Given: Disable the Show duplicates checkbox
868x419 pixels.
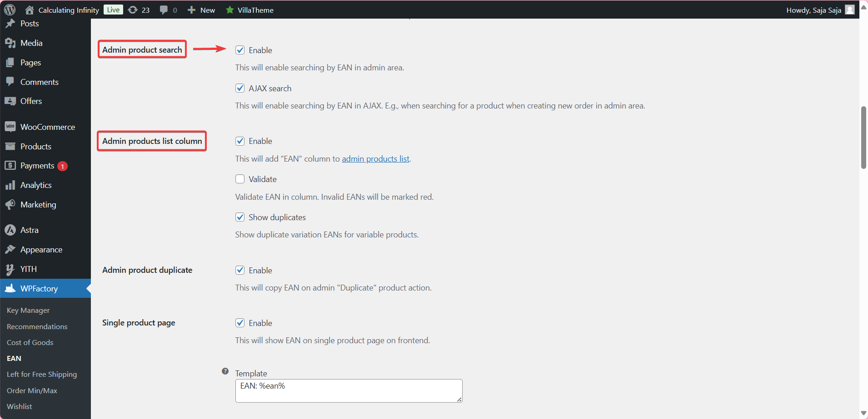Looking at the screenshot, I should (240, 217).
